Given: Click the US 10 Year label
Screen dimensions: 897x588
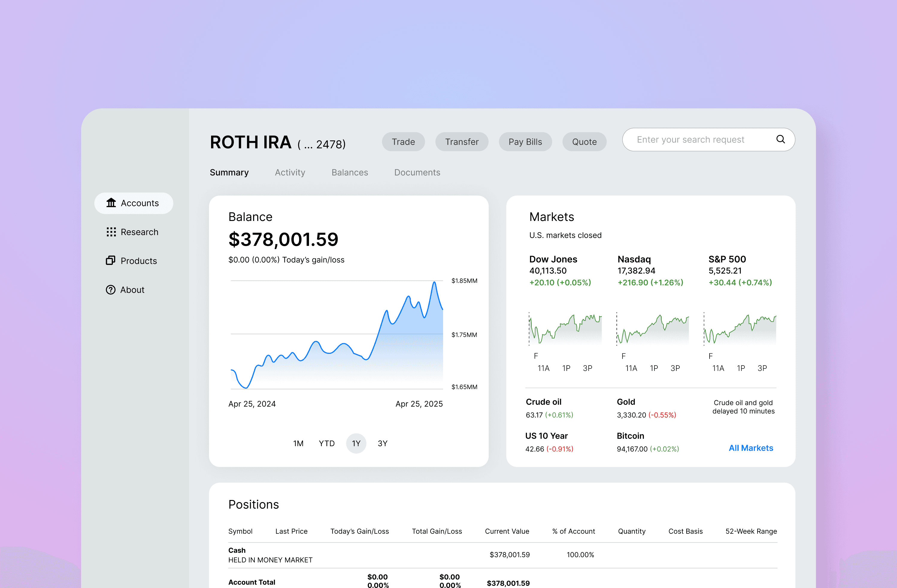Looking at the screenshot, I should pyautogui.click(x=546, y=436).
